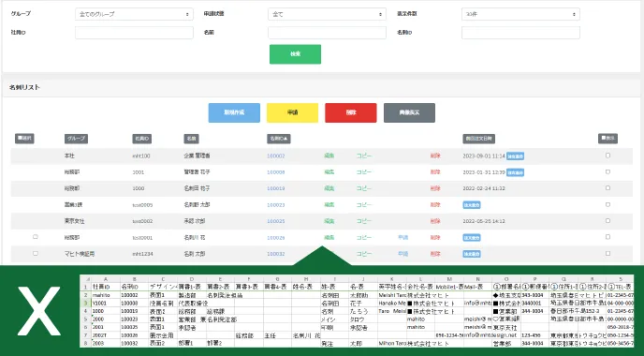Click 編集 edit link for row 100026

[329, 238]
